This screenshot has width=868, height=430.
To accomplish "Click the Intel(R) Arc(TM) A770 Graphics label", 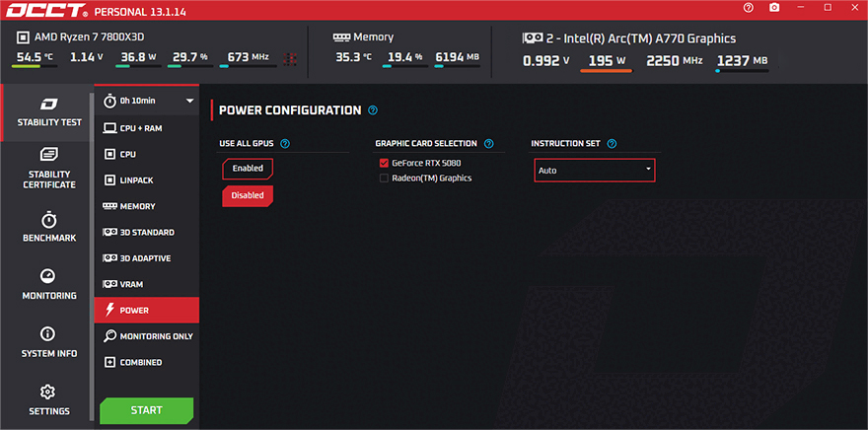I will [x=640, y=38].
